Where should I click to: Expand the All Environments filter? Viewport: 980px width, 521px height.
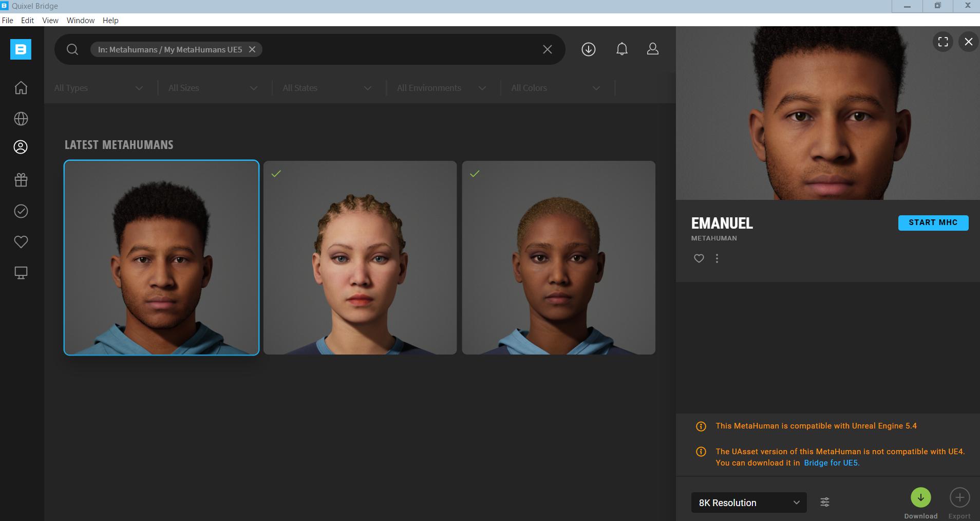[441, 88]
